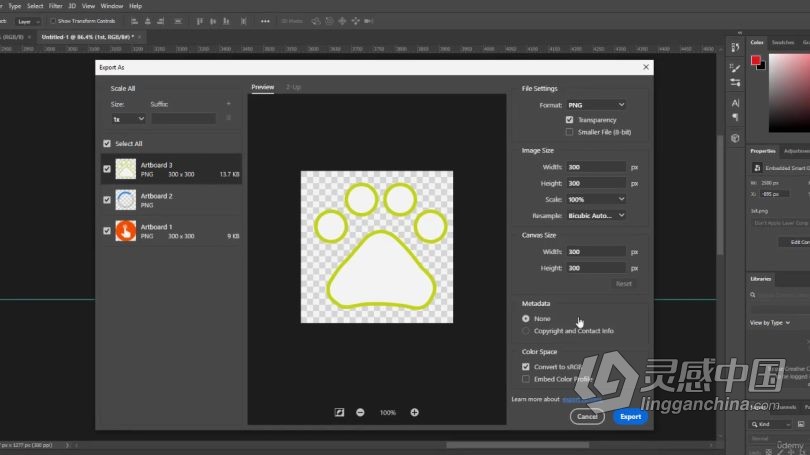Open the Brush Settings panel icon
This screenshot has height=455, width=810.
coord(735,68)
